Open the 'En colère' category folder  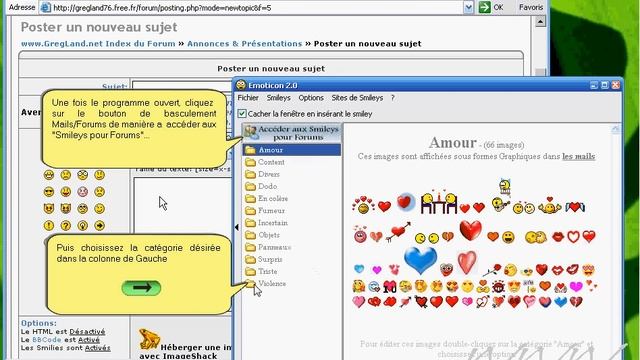(x=267, y=198)
